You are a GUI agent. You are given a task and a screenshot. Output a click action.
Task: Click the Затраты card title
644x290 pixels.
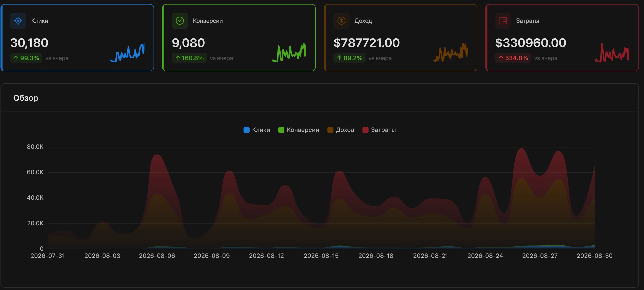click(527, 21)
